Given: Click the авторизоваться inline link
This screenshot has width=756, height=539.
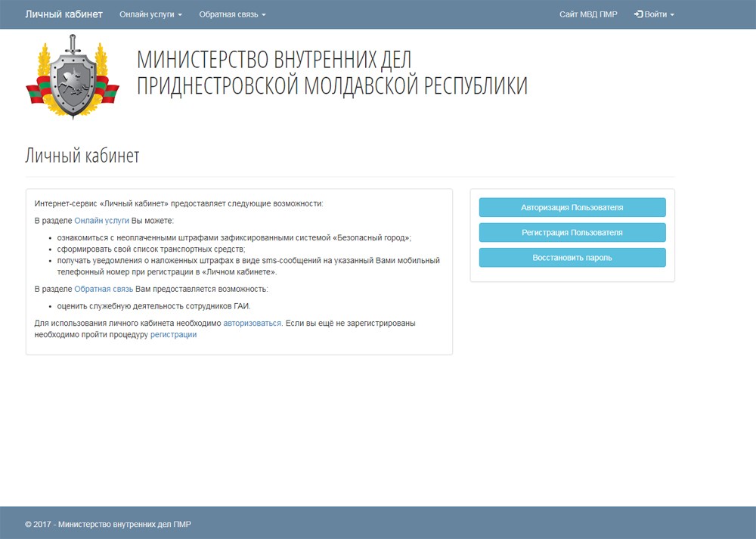Looking at the screenshot, I should point(252,323).
